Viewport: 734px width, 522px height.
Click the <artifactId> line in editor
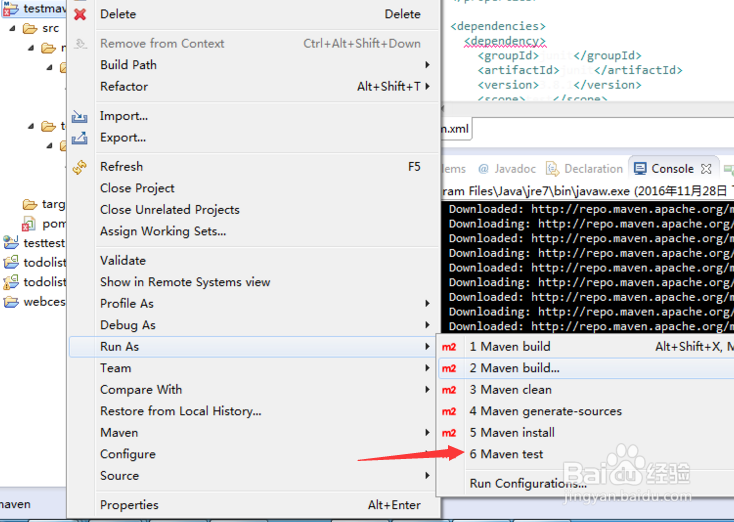(x=580, y=70)
